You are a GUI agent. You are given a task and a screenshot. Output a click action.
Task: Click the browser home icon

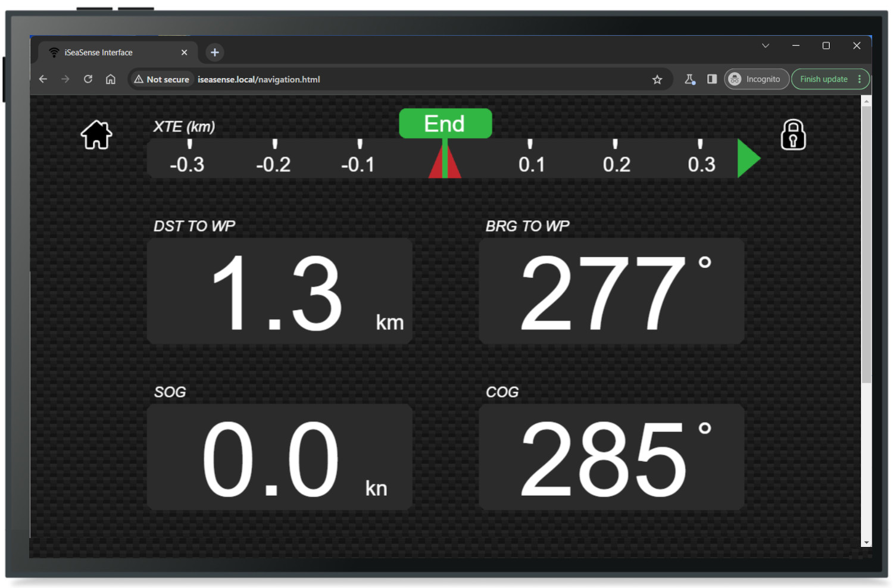point(110,79)
